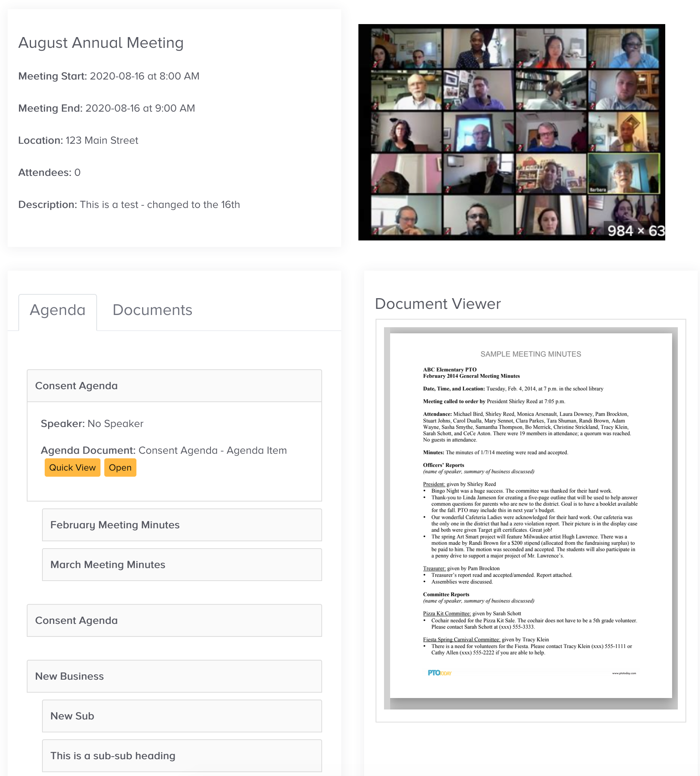Click the Pizza Kit Committee line in document
This screenshot has height=776, width=700.
(x=472, y=614)
